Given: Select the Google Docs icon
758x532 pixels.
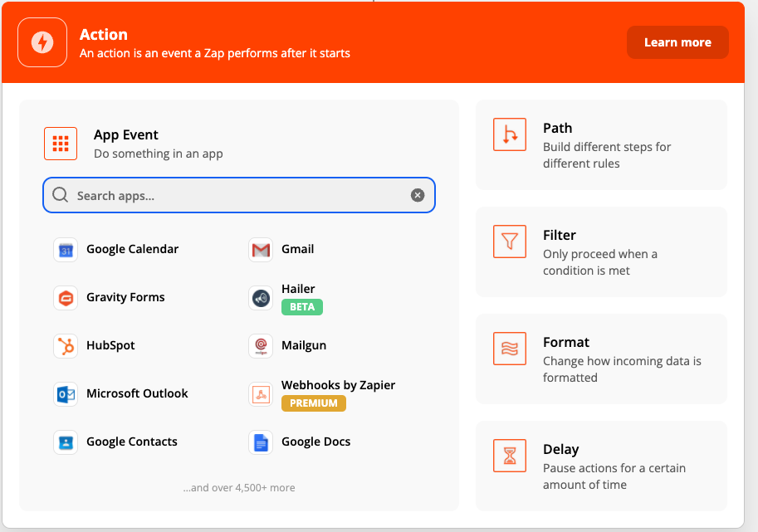Looking at the screenshot, I should pos(261,442).
